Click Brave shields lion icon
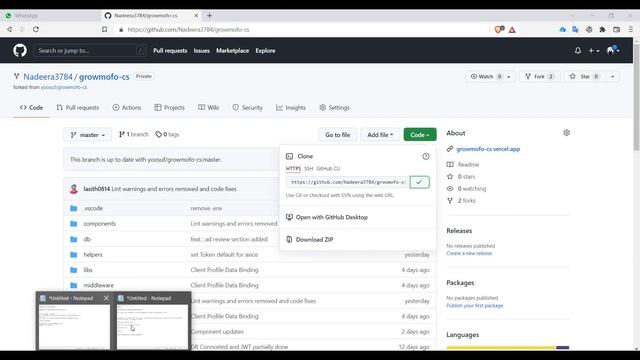 pos(499,29)
